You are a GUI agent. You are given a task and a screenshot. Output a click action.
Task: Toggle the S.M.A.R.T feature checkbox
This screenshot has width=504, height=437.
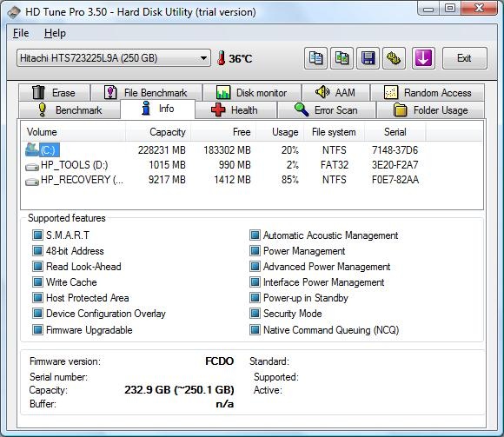37,235
